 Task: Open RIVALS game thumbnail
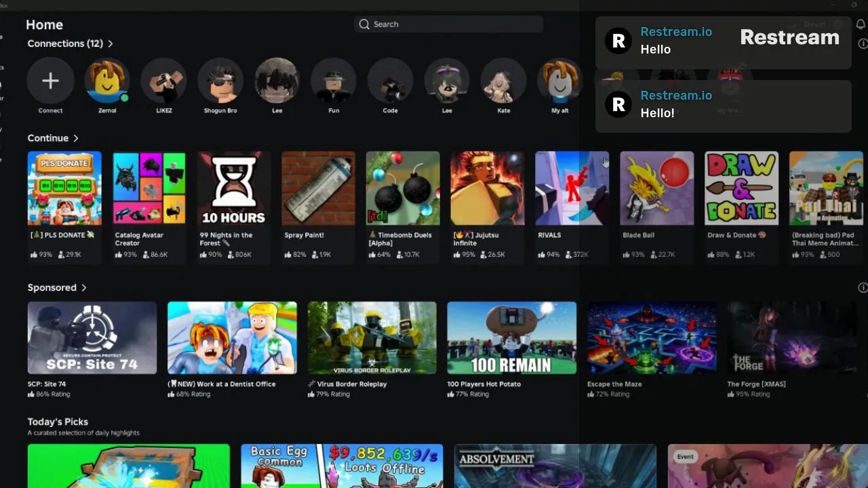coord(572,188)
